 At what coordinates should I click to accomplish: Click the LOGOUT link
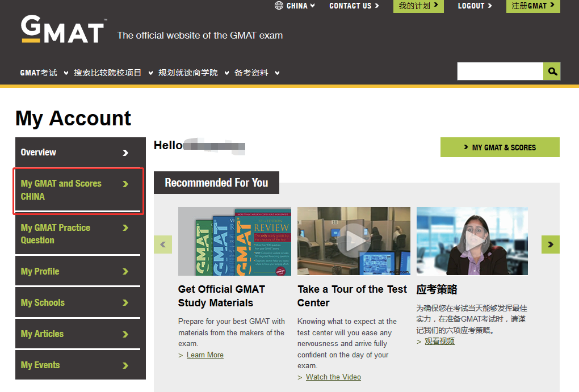click(x=475, y=6)
